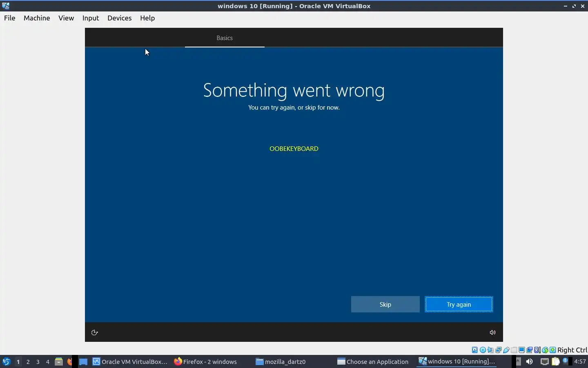
Task: Switch to workspace 3
Action: click(38, 361)
